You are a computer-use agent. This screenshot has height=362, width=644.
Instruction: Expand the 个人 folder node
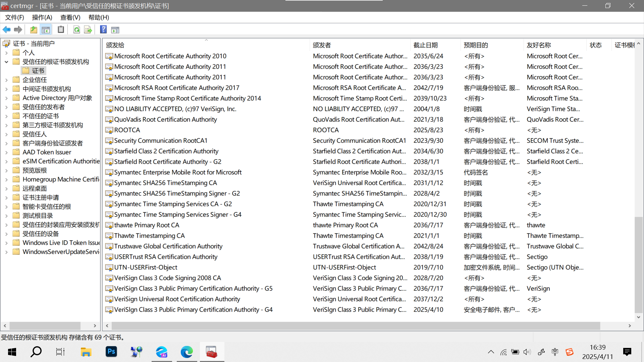point(6,53)
